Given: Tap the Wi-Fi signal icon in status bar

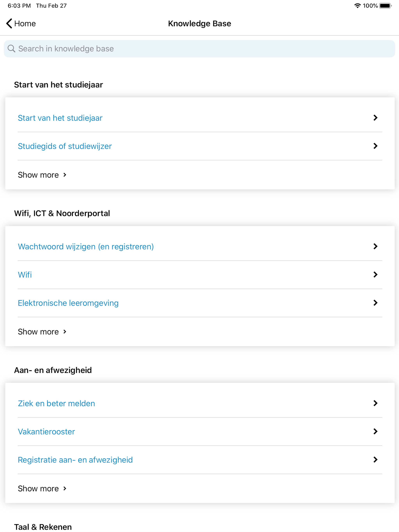Looking at the screenshot, I should pos(357,5).
